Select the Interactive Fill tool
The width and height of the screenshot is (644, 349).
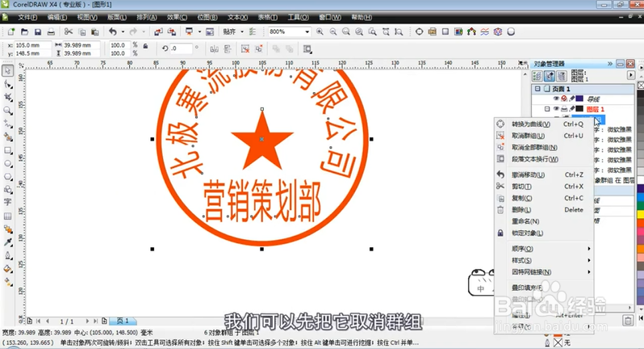pyautogui.click(x=7, y=282)
